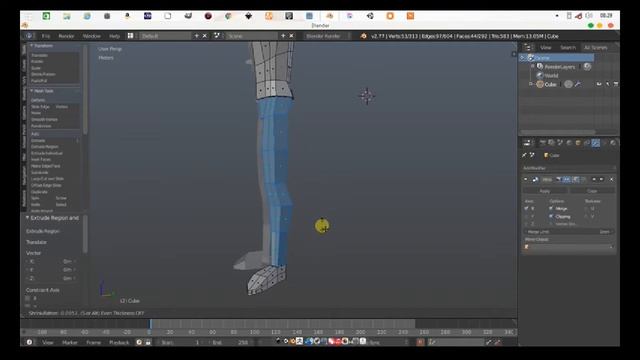The width and height of the screenshot is (640, 360).
Task: Click the modifier Apply button
Action: click(x=545, y=191)
